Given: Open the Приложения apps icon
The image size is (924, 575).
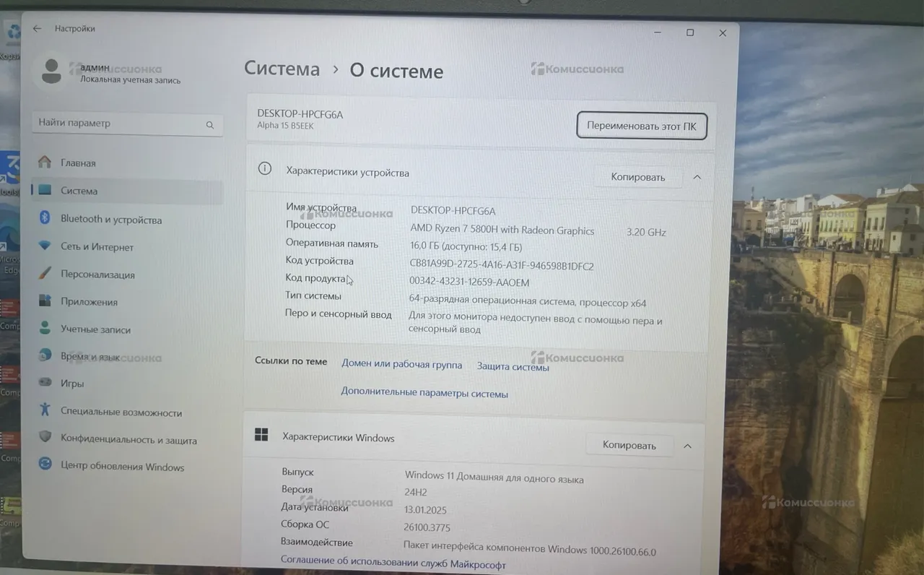Looking at the screenshot, I should pos(45,301).
